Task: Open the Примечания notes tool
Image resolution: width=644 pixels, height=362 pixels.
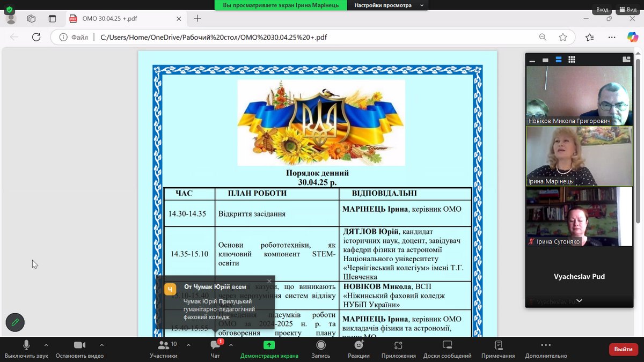Action: point(498,349)
